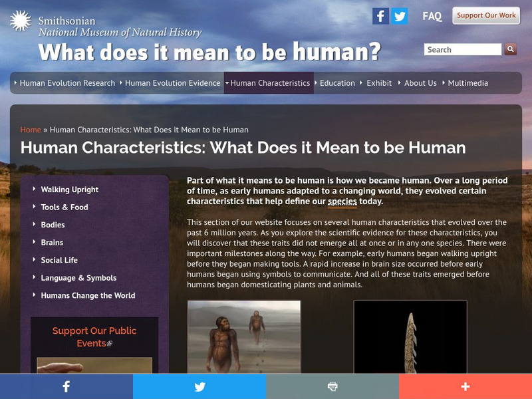Expand arrow beside Multimedia menu
Image resolution: width=532 pixels, height=399 pixels.
[443, 82]
